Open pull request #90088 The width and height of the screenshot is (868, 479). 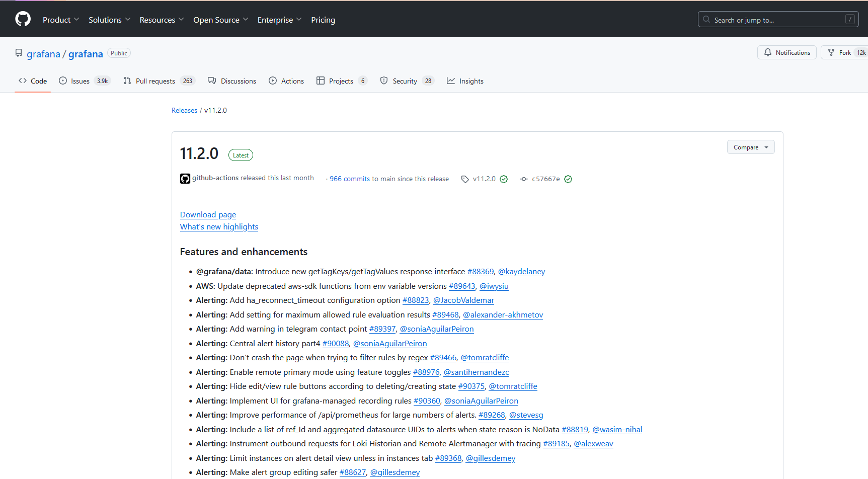click(336, 344)
